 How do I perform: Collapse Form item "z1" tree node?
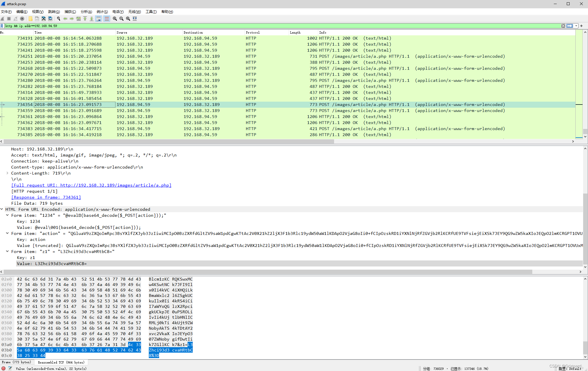click(7, 252)
